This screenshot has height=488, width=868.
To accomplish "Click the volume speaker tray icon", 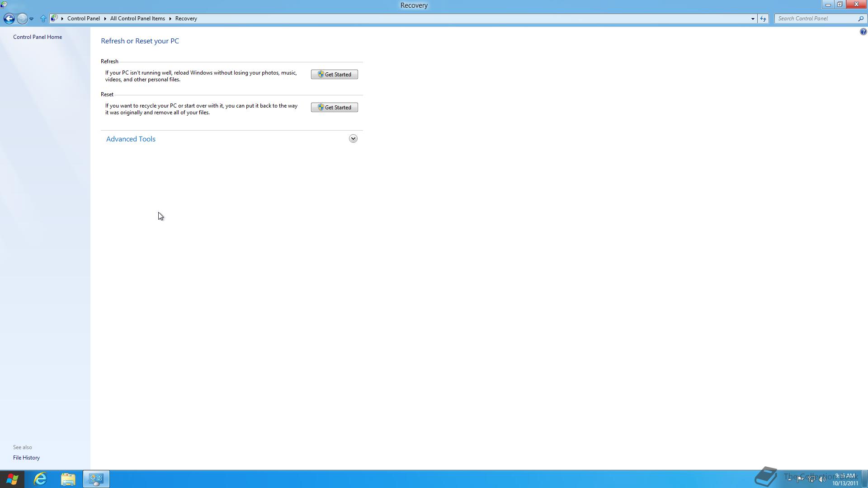I will click(822, 479).
